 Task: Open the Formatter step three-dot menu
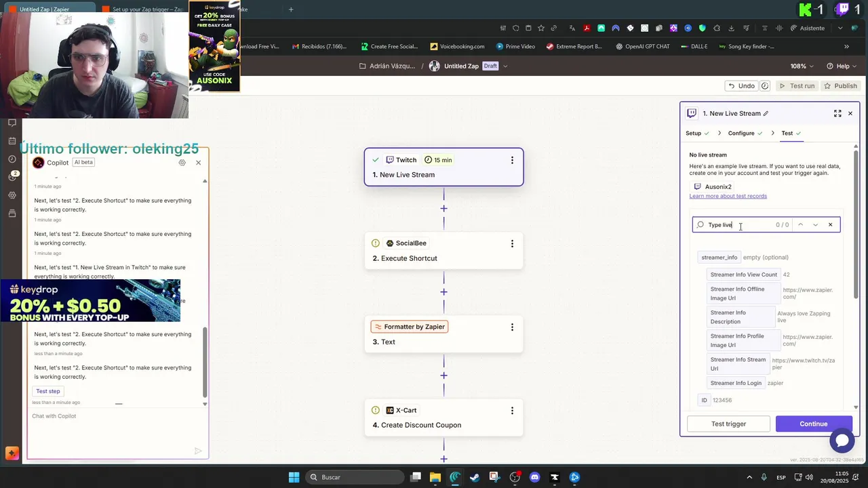coord(512,327)
